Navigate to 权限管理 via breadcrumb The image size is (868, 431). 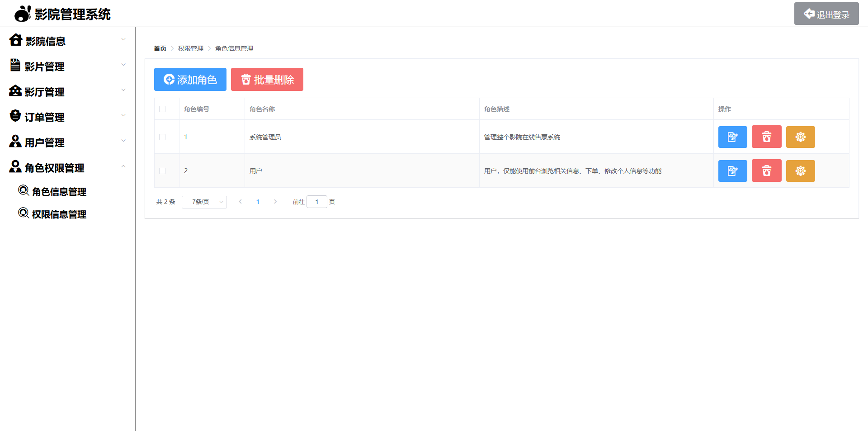(190, 48)
